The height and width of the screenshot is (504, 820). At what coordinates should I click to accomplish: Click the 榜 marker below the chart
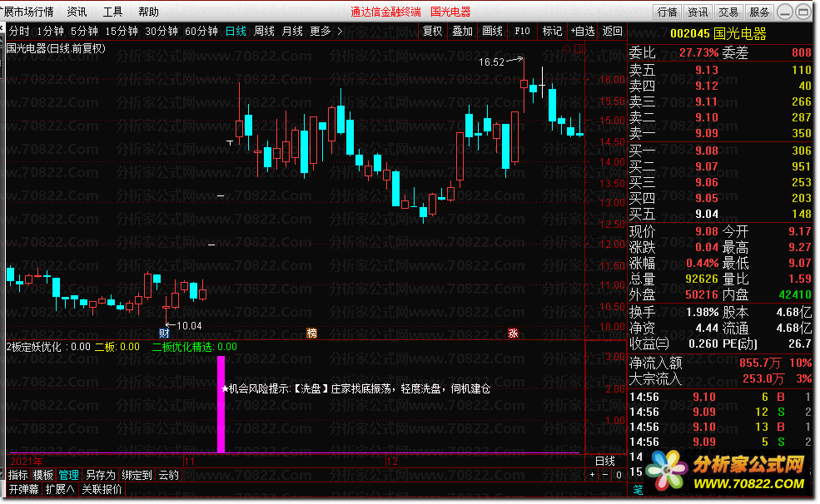click(x=311, y=334)
